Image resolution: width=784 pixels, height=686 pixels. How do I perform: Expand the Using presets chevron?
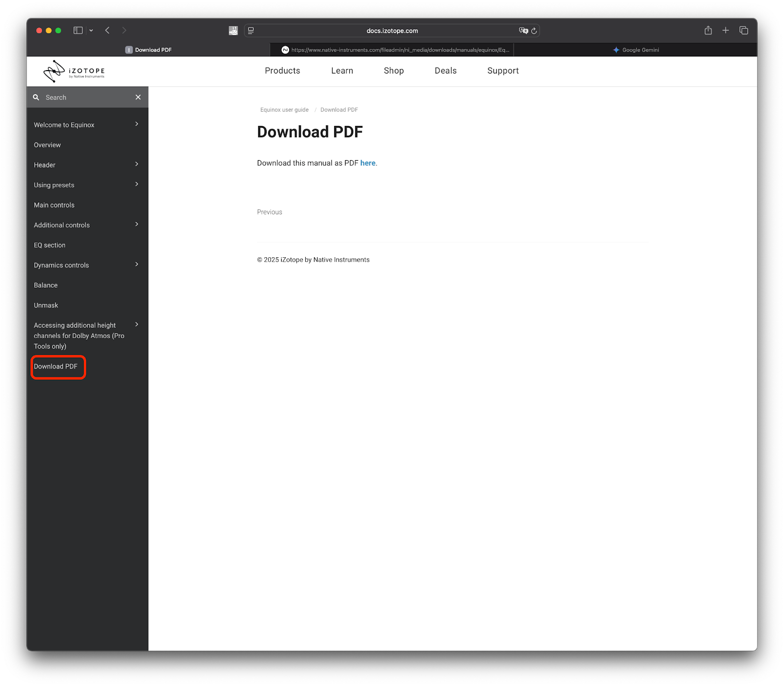point(137,184)
